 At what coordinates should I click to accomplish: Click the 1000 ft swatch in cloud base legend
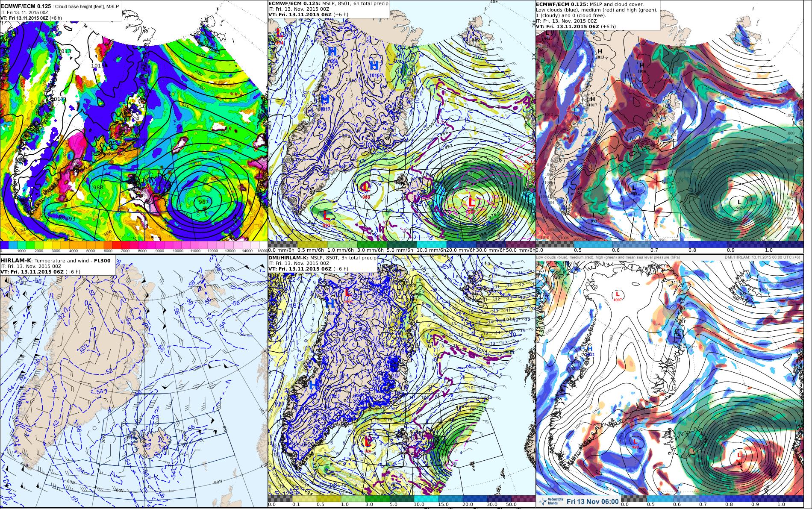tap(22, 245)
